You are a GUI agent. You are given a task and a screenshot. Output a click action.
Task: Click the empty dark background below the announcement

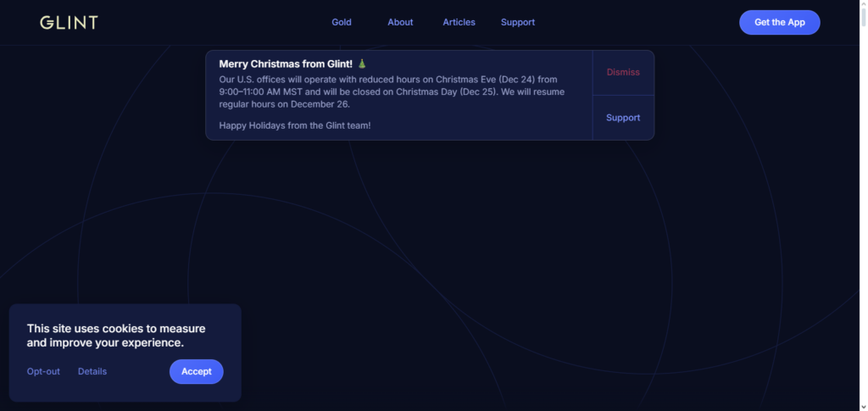coord(509,254)
